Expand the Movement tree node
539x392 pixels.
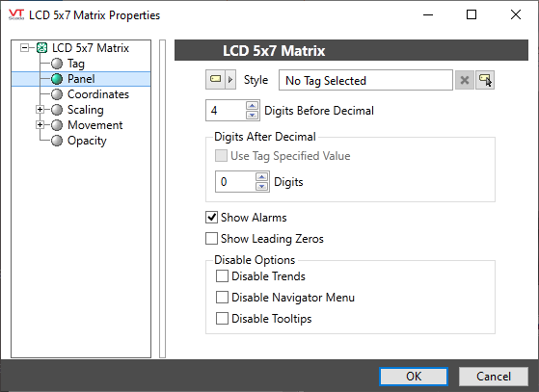pos(40,125)
